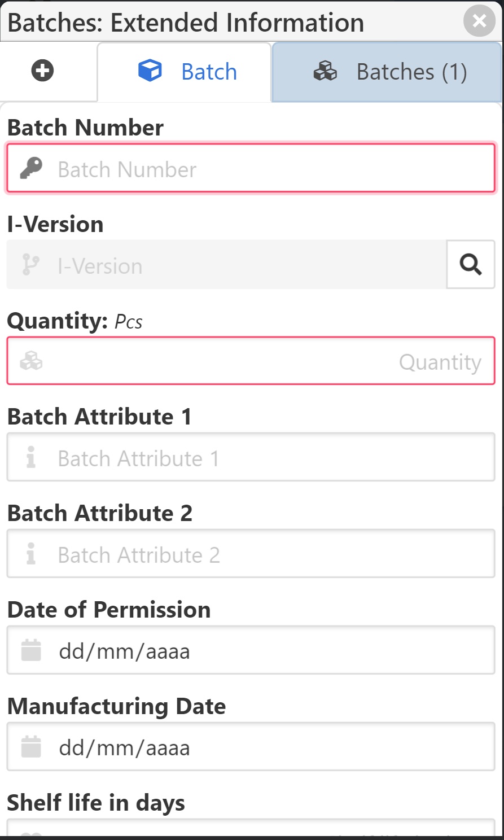Screen dimensions: 504x840
Task: Open the Date of Permission calendar icon
Action: (30, 650)
